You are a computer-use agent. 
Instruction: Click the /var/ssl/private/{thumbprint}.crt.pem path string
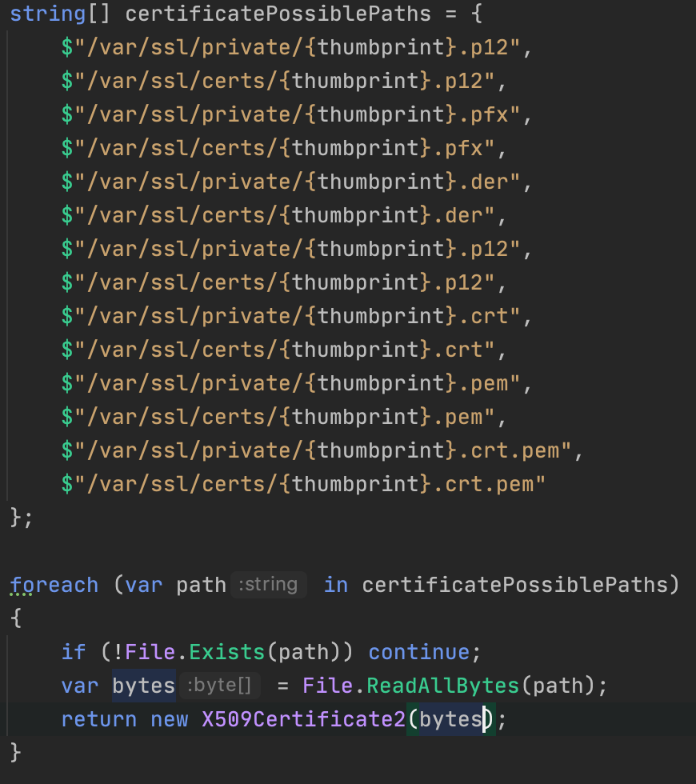pos(317,450)
